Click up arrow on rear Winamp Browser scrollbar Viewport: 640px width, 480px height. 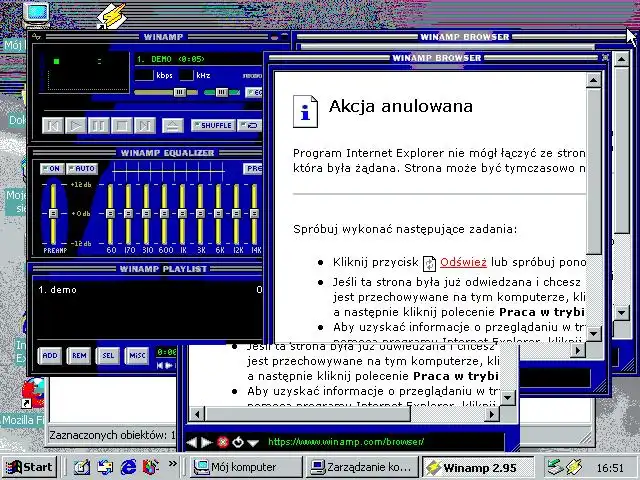(x=621, y=60)
